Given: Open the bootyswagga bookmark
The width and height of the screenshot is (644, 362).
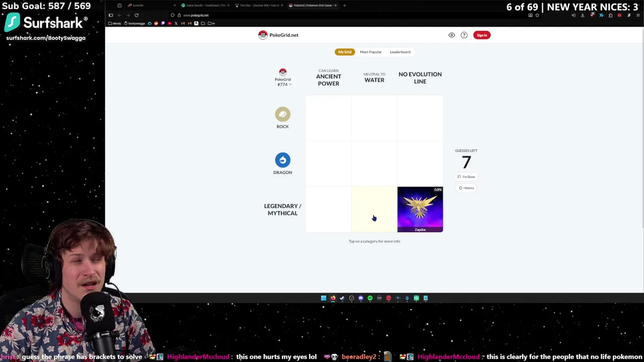Looking at the screenshot, I should [135, 23].
